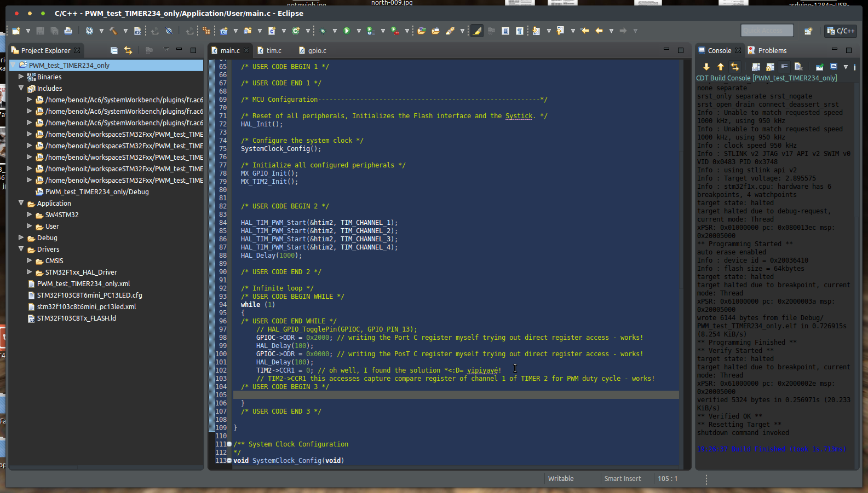
Task: Expand the Binaries tree node
Action: pos(21,77)
